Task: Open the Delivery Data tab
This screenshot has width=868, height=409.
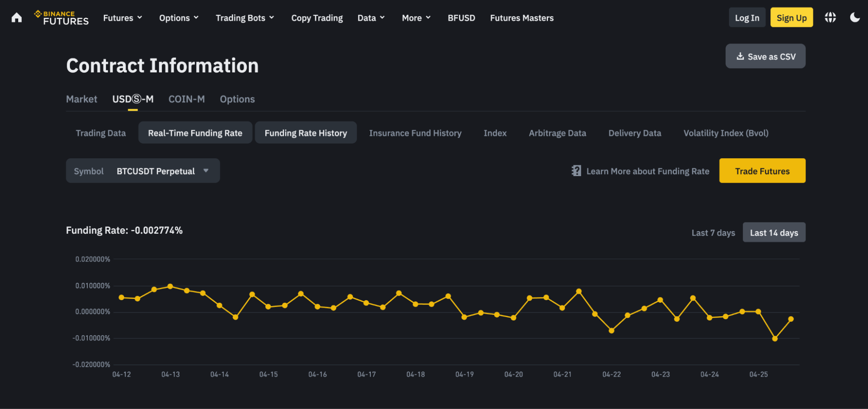Action: click(634, 133)
